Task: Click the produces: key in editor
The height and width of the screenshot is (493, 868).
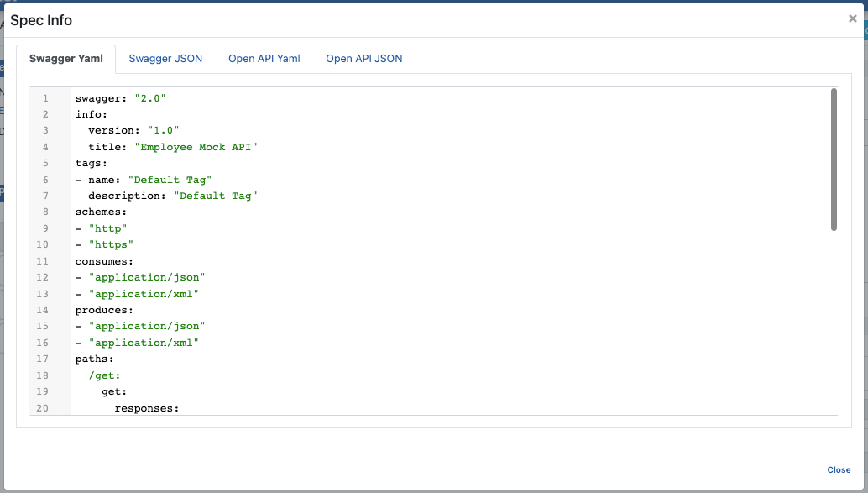Action: [103, 310]
